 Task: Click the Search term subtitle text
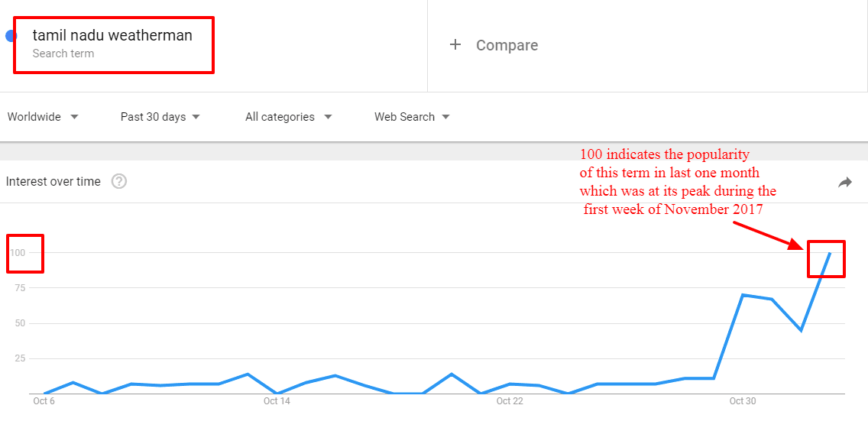coord(63,53)
